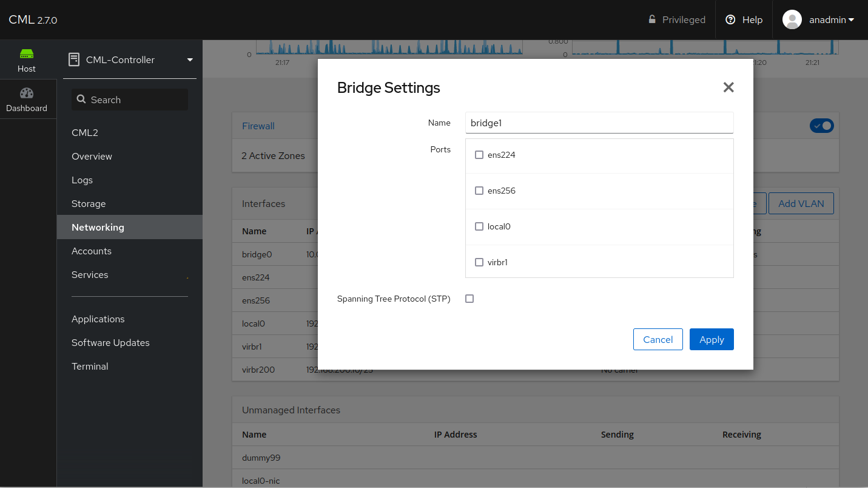868x488 pixels.
Task: Click the CML-Controller server page icon
Action: pos(73,59)
